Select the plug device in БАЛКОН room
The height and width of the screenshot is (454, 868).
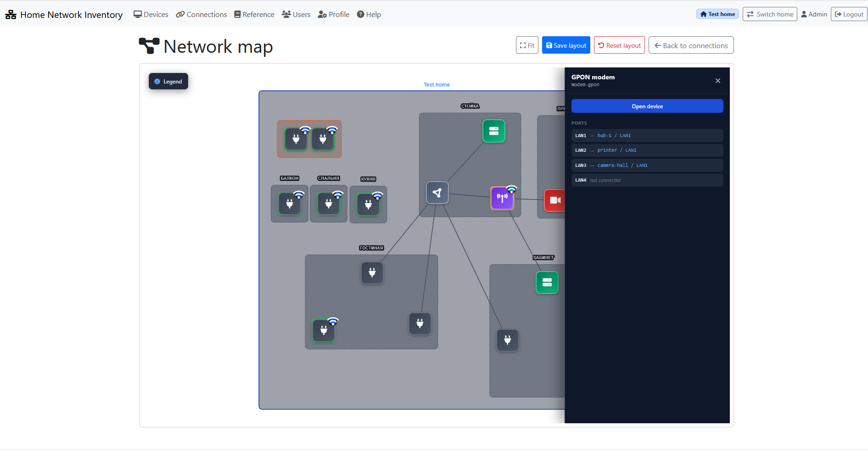290,204
